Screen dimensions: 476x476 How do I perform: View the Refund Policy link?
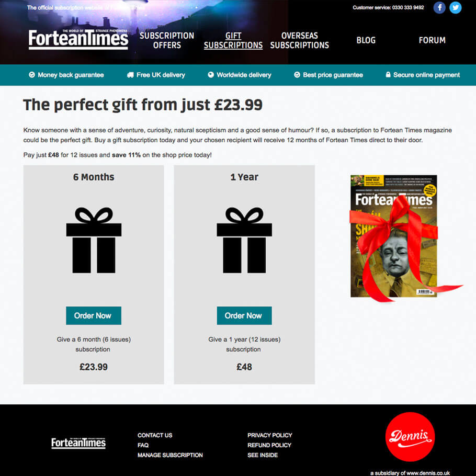click(269, 445)
